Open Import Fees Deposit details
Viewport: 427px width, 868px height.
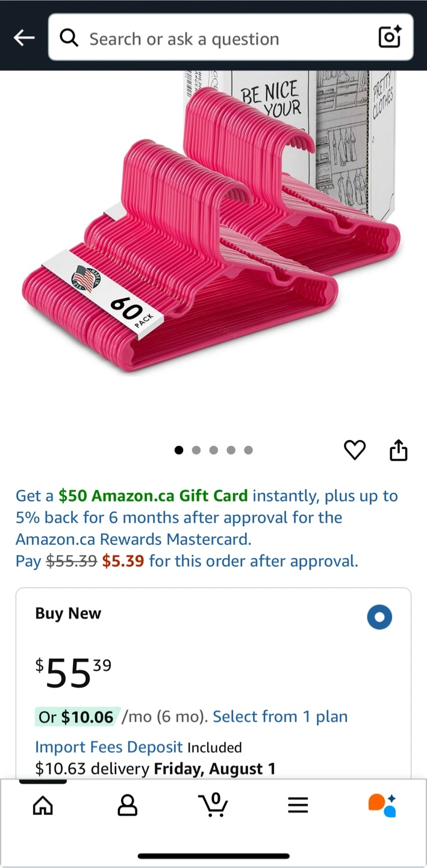[x=108, y=747]
